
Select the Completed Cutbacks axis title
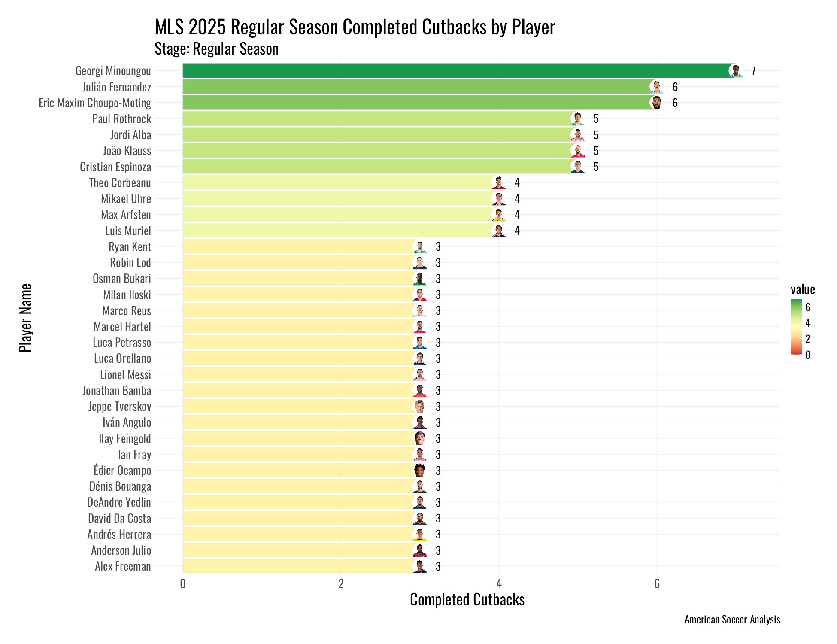tap(467, 600)
